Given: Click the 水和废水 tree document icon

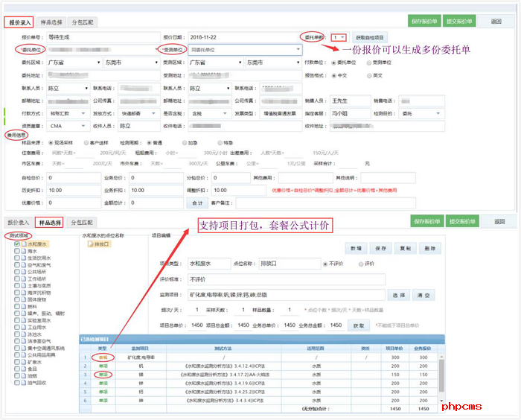Looking at the screenshot, I should (x=24, y=244).
